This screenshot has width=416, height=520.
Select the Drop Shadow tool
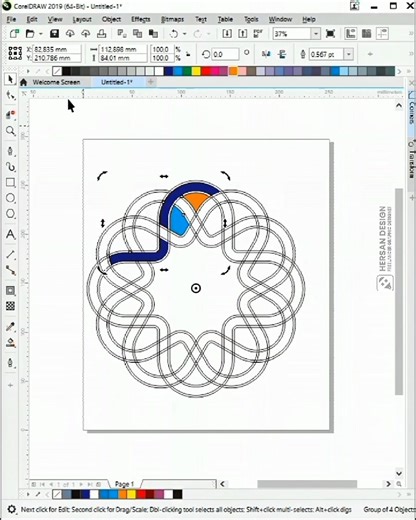[10, 291]
